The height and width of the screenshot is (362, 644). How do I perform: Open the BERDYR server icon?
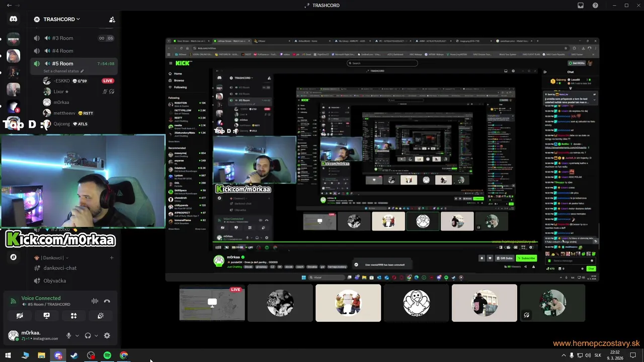(13, 38)
